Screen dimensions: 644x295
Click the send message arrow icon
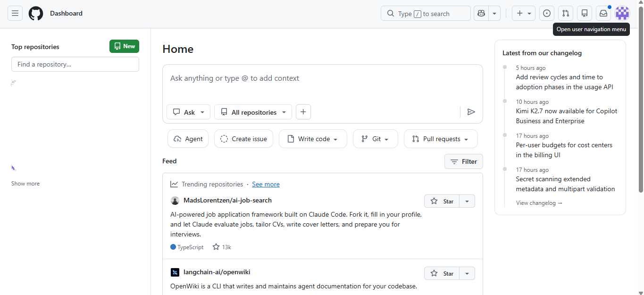click(471, 112)
